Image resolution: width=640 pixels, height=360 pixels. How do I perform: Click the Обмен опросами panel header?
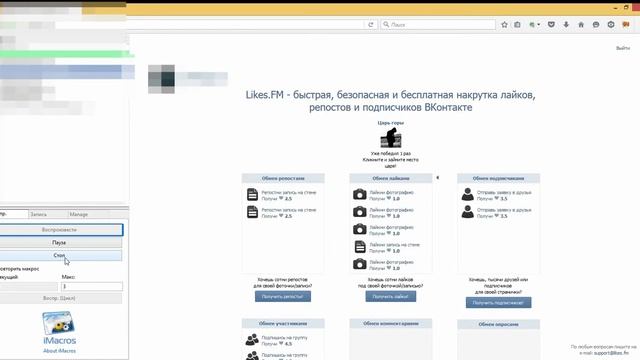coord(498,324)
